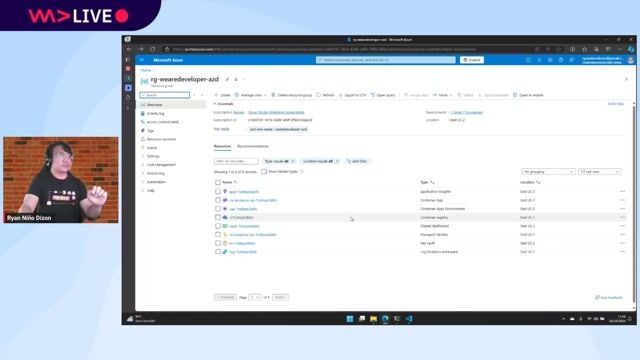Open more options for Log Analytics workspace row

(622, 252)
